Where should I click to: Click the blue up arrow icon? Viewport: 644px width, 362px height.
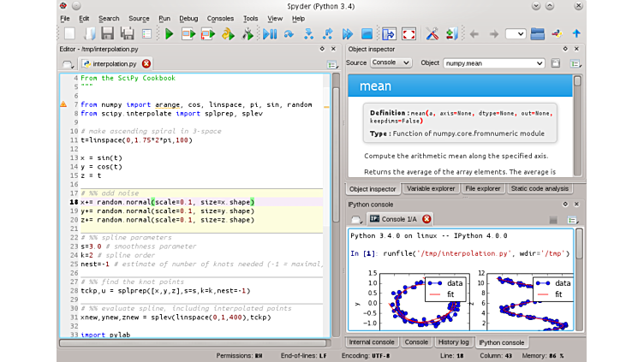[x=576, y=34]
